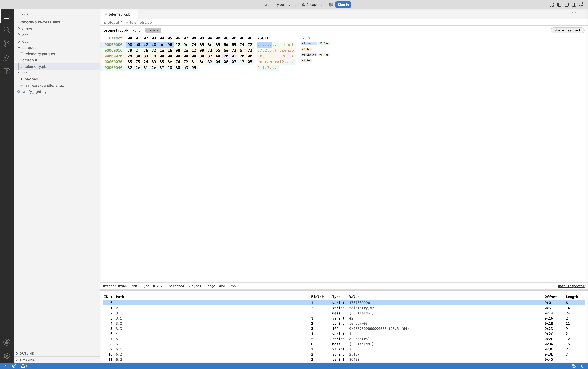The height and width of the screenshot is (369, 588).
Task: Open verify_light.py file
Action: [57, 92]
